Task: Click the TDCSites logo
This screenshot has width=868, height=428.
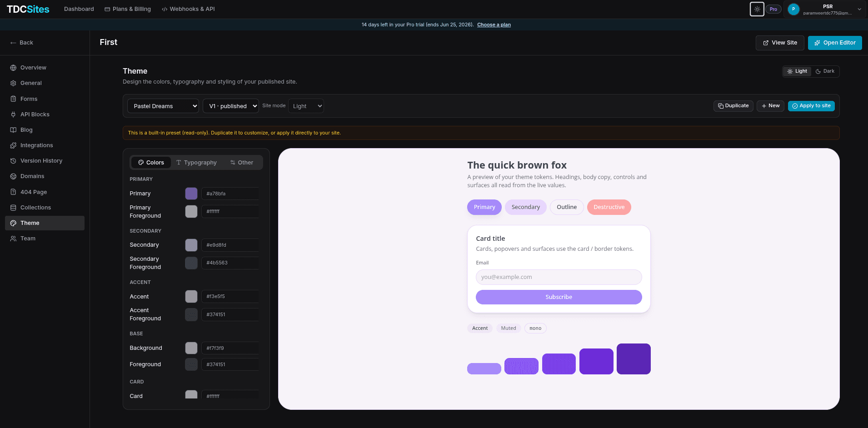Action: tap(28, 9)
